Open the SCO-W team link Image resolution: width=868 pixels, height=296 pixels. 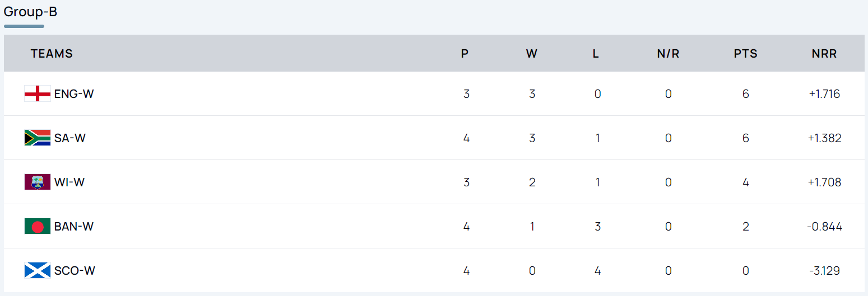pos(75,270)
